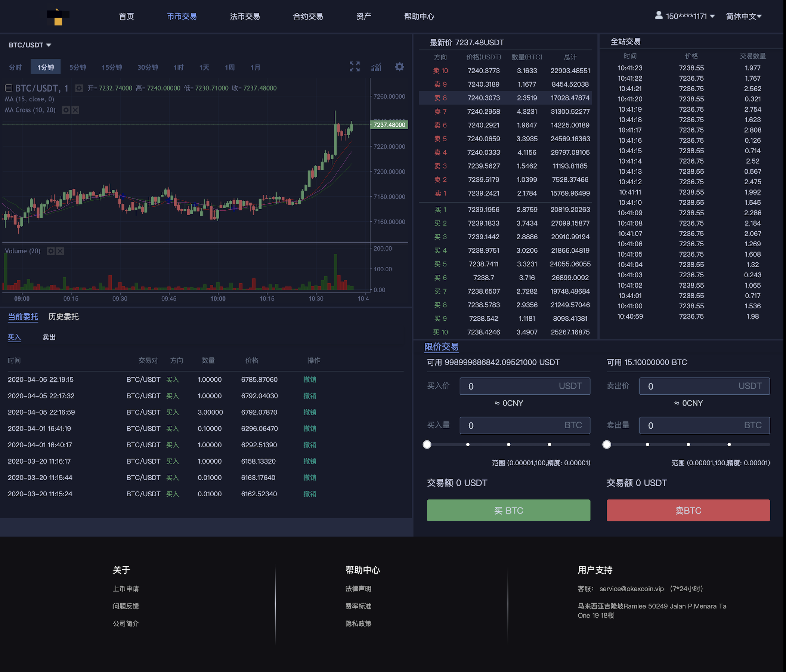
Task: Select the 5分钟 chart interval
Action: tap(77, 68)
